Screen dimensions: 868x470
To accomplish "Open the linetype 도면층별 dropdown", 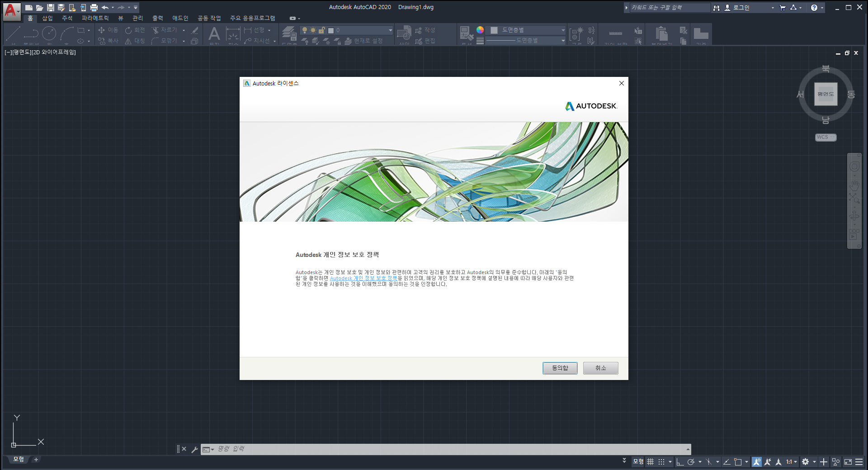I will point(526,41).
